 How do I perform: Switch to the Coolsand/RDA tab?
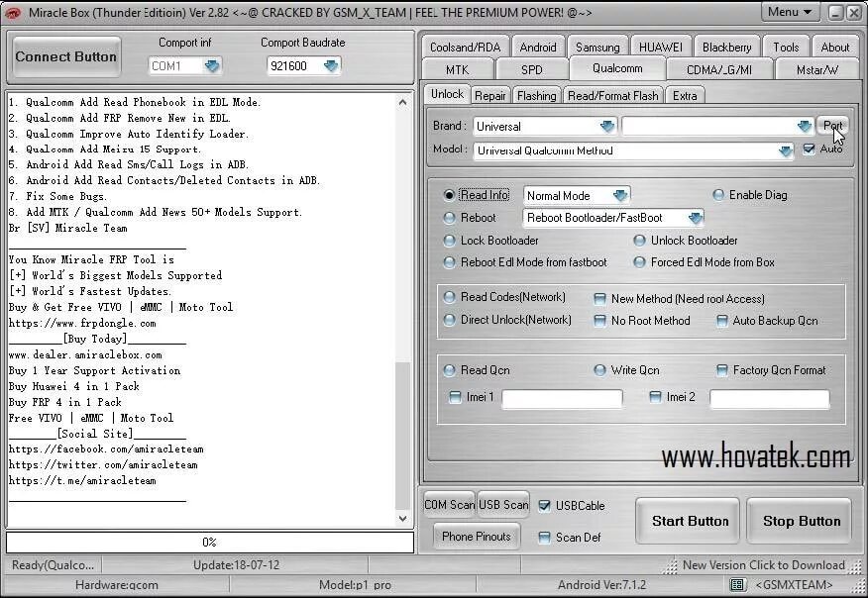tap(465, 48)
